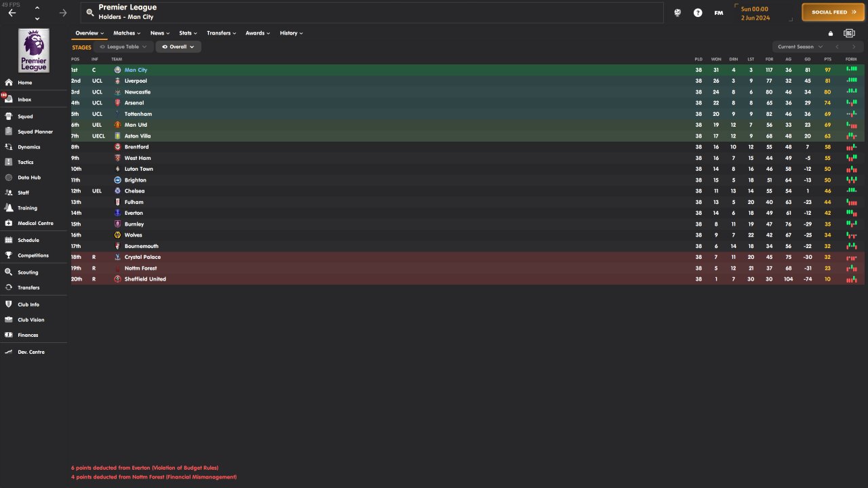Open the Awards tab menu
Image resolution: width=868 pixels, height=488 pixels.
pyautogui.click(x=258, y=33)
